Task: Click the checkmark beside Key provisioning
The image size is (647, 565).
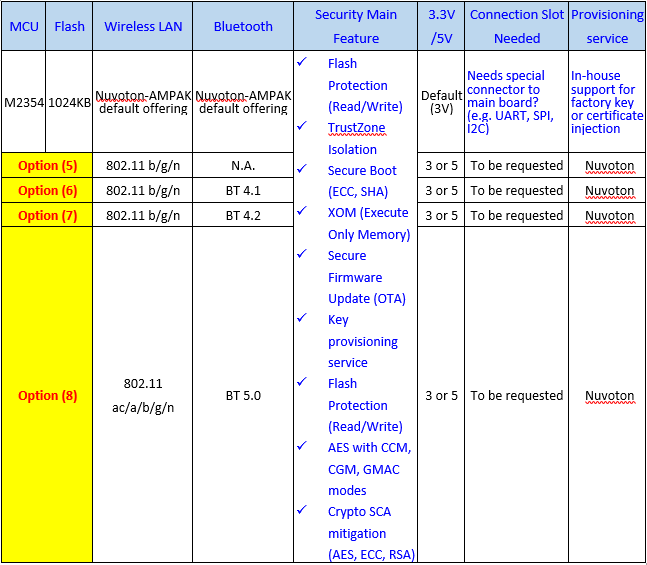Action: click(x=302, y=317)
